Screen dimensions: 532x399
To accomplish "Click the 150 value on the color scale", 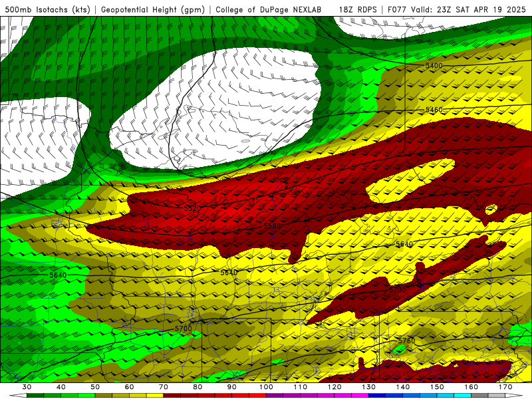I will [437, 387].
